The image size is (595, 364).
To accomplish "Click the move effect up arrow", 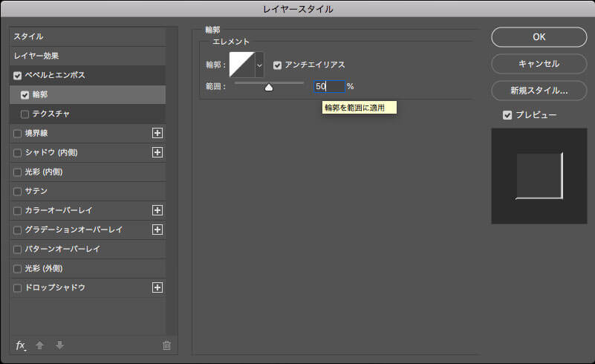I will pyautogui.click(x=39, y=345).
